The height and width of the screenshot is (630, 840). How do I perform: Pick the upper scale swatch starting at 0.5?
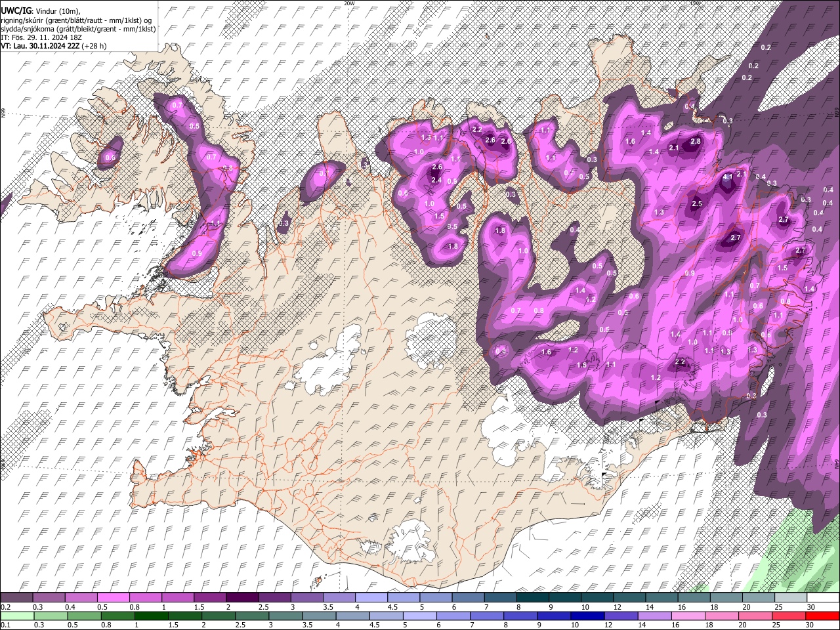click(113, 598)
